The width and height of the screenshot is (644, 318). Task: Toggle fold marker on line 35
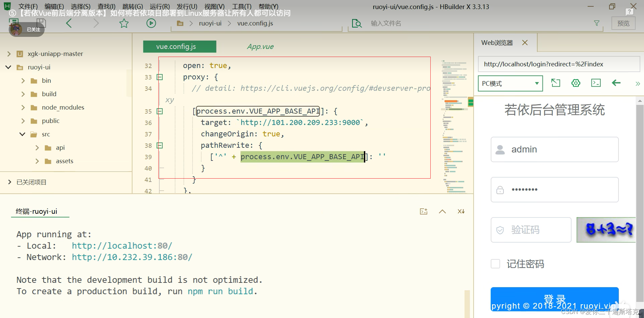160,111
